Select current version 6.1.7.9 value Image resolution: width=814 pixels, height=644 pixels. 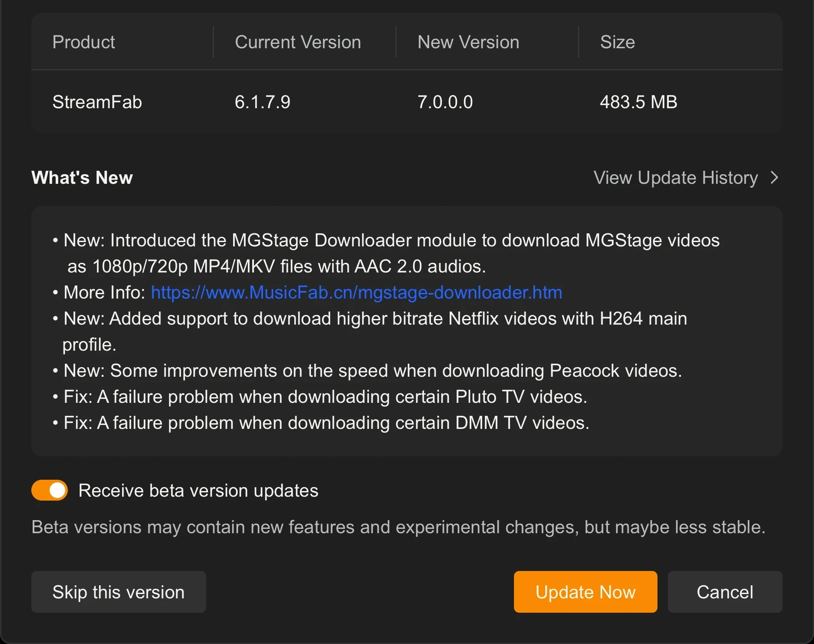point(263,102)
